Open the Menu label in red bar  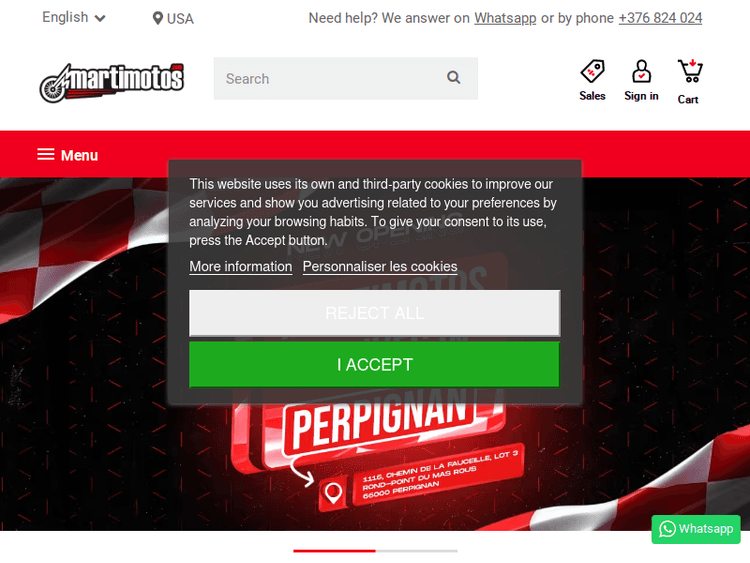pos(79,155)
